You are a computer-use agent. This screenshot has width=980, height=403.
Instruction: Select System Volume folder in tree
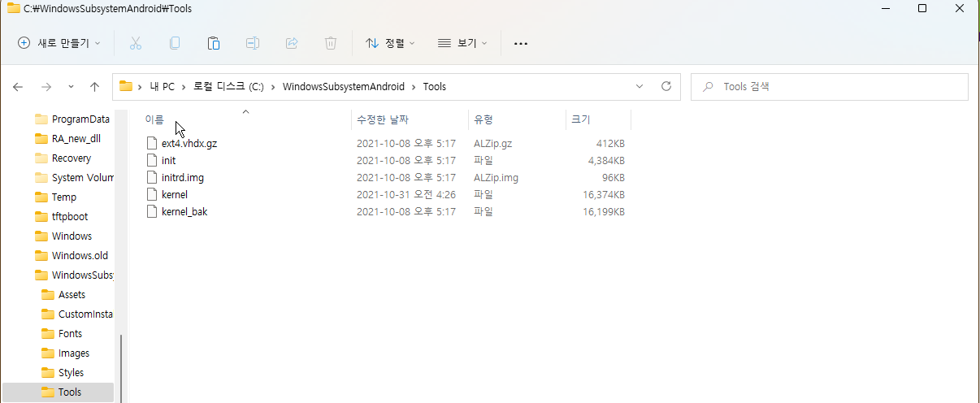(x=74, y=177)
